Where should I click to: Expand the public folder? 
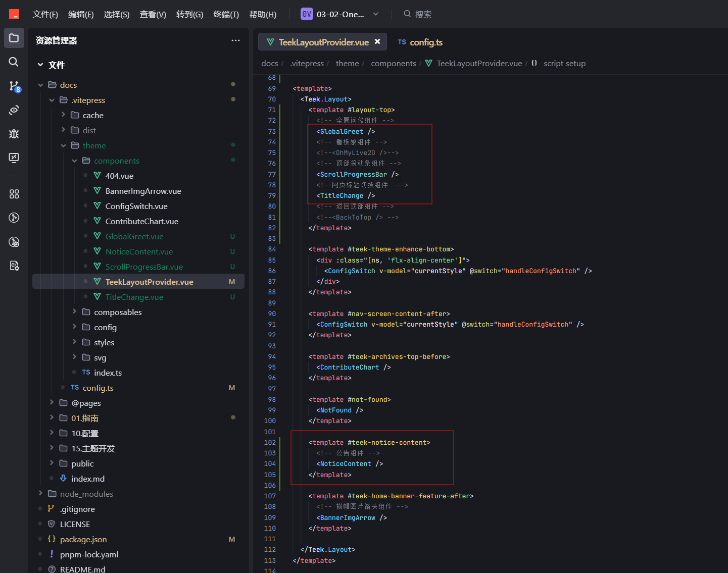pyautogui.click(x=52, y=463)
